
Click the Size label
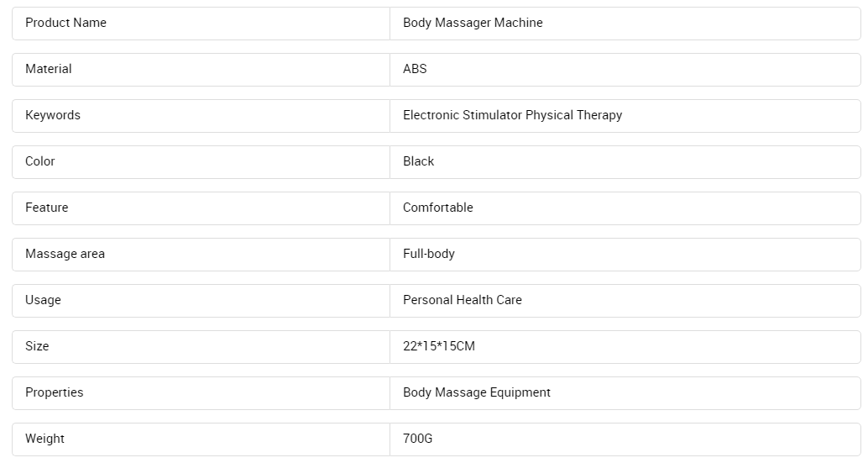click(37, 346)
